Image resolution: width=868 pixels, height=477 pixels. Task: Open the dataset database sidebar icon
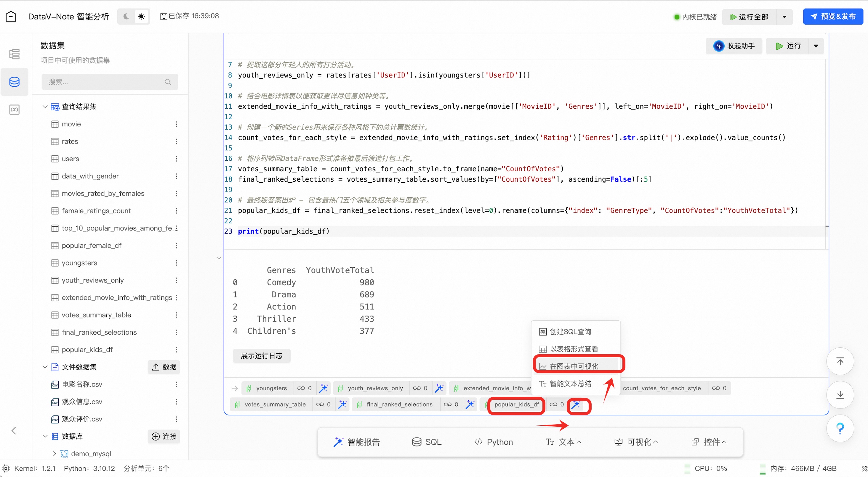point(14,82)
